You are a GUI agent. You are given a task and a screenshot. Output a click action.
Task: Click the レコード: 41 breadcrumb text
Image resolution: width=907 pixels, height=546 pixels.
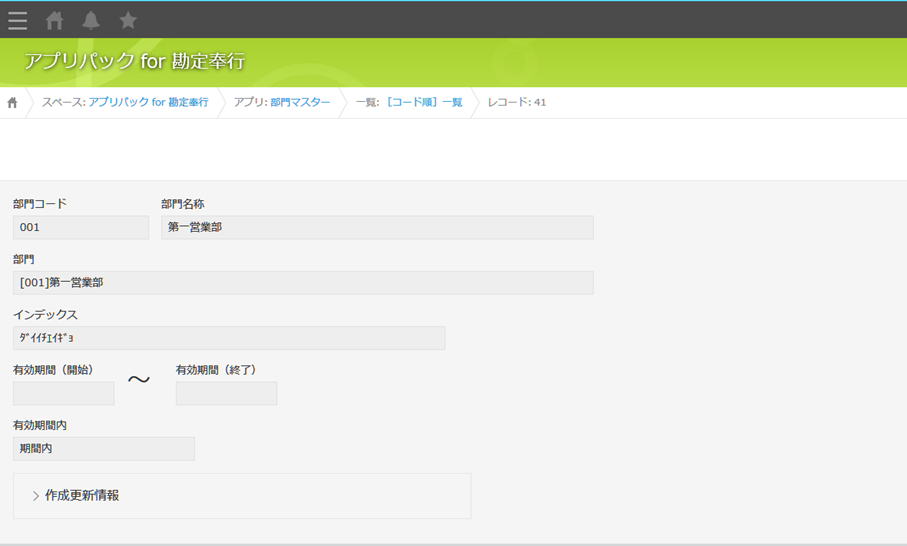click(x=517, y=102)
